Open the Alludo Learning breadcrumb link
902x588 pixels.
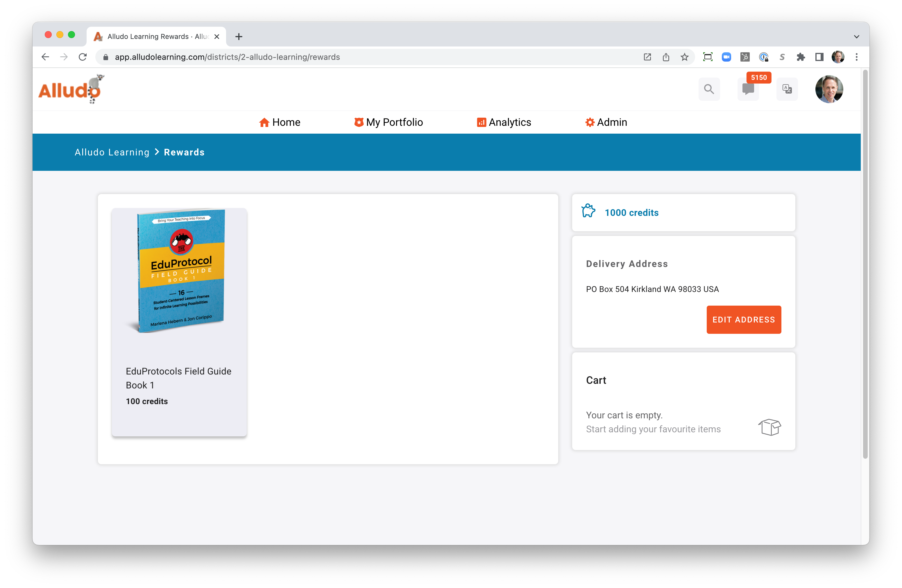(x=112, y=152)
